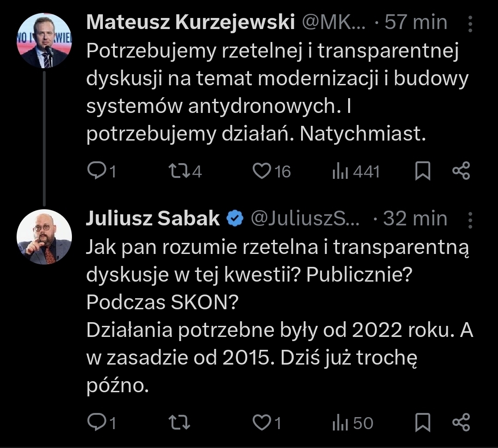Click the Mateusz Kurzejewski display name
This screenshot has width=498, height=448.
pyautogui.click(x=190, y=22)
